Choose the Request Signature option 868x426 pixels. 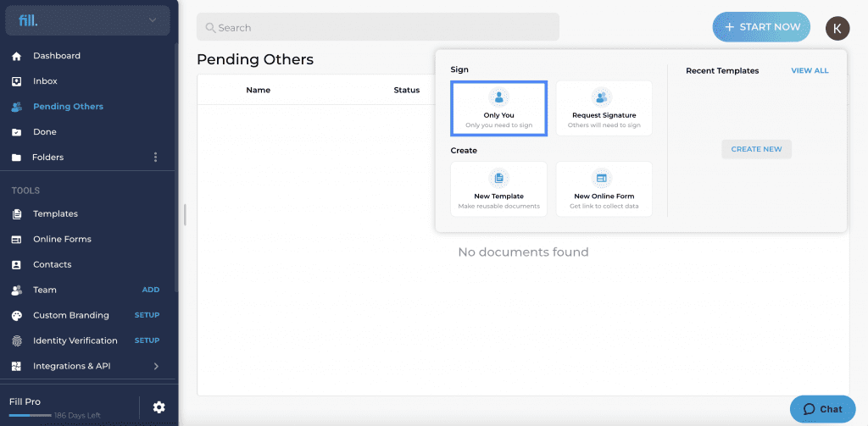[604, 108]
